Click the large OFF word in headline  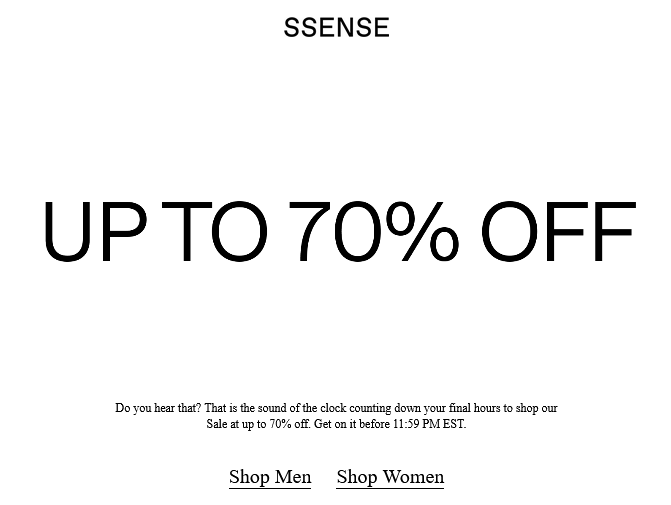coord(559,231)
